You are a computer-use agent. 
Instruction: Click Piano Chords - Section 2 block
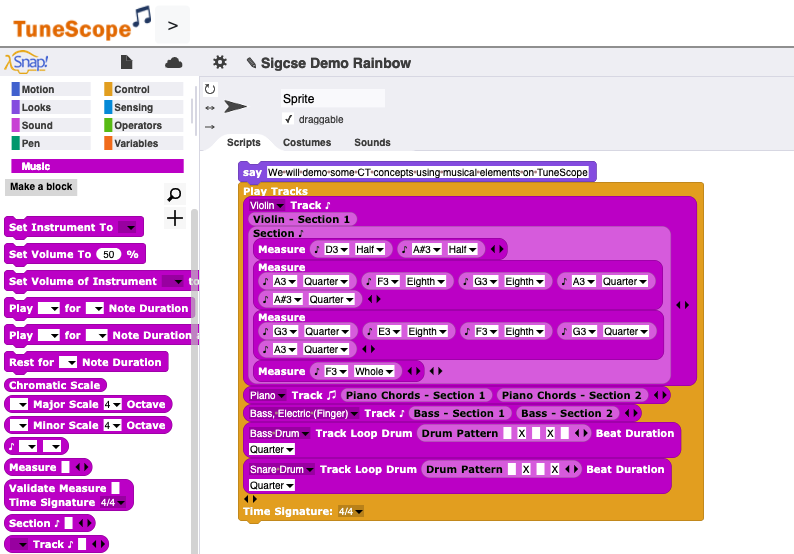tap(572, 395)
